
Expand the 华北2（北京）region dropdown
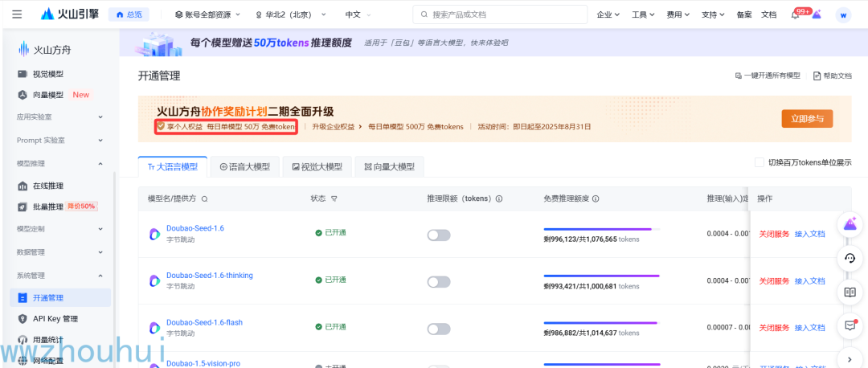[291, 14]
